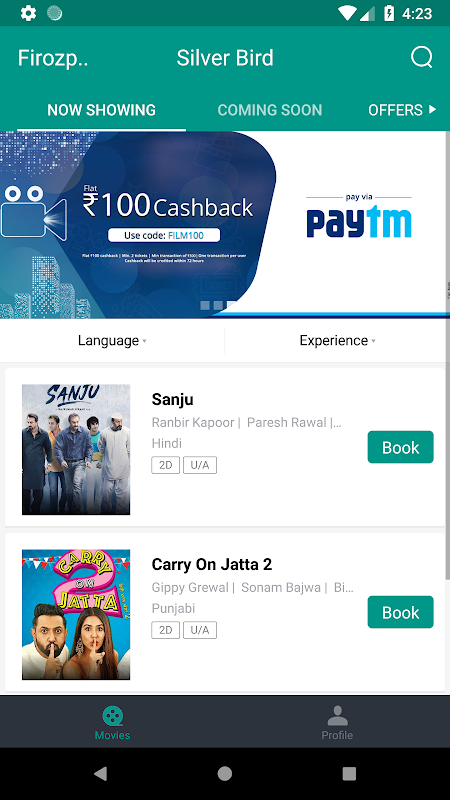The width and height of the screenshot is (450, 800).
Task: Select the U/A badge under Carry On Jatta 2
Action: pos(200,630)
